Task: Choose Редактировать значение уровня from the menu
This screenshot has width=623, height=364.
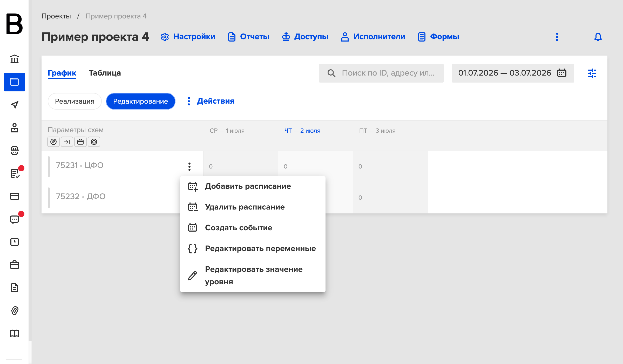Action: pos(253,275)
